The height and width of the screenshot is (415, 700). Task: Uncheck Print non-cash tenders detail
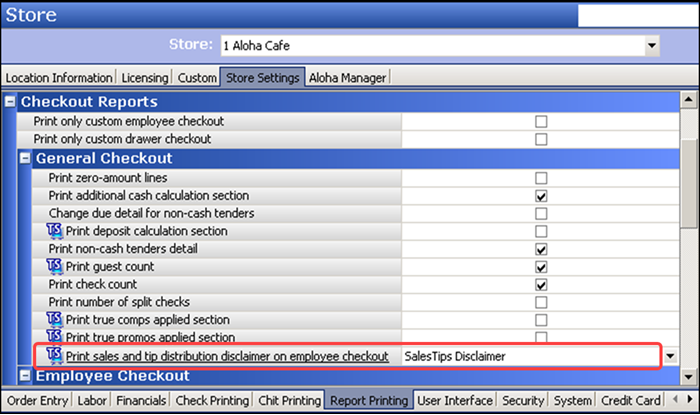(541, 249)
